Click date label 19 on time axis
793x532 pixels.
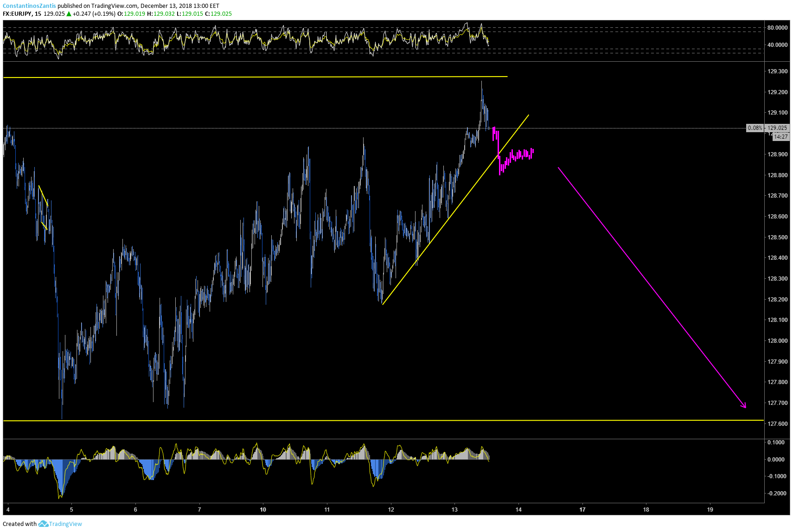coord(710,510)
